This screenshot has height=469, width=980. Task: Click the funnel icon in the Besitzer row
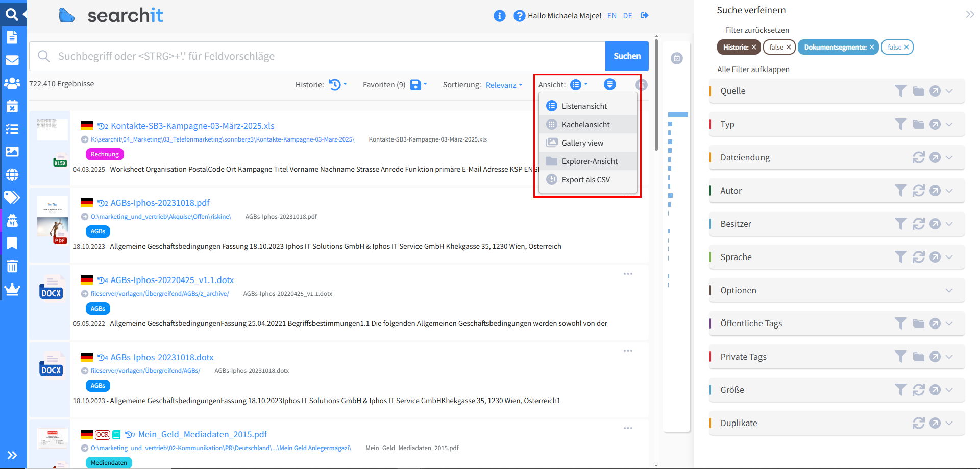pyautogui.click(x=901, y=224)
